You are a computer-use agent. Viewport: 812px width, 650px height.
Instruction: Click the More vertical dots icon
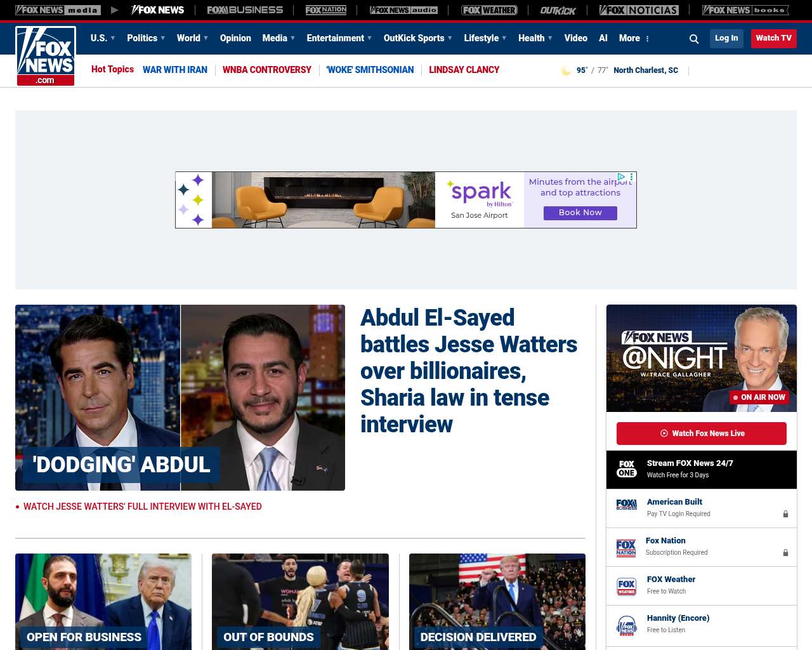[647, 39]
